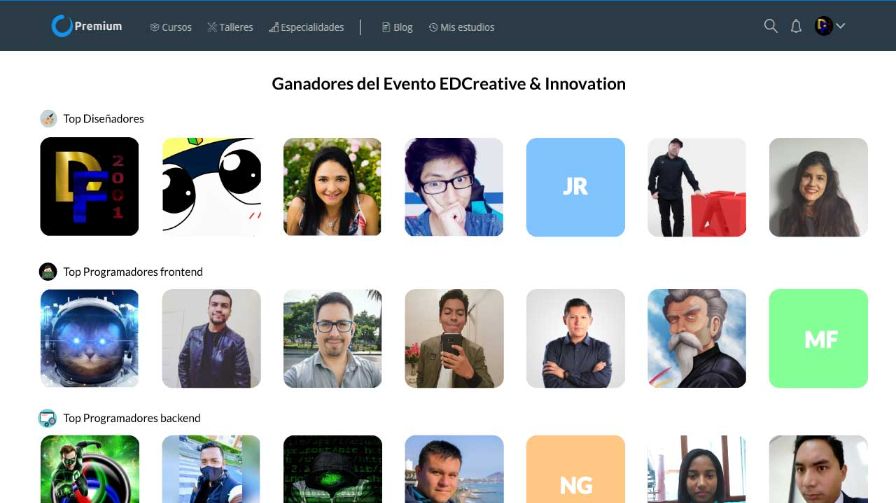The image size is (896, 503).
Task: Open the astronaut cat avatar
Action: (89, 338)
